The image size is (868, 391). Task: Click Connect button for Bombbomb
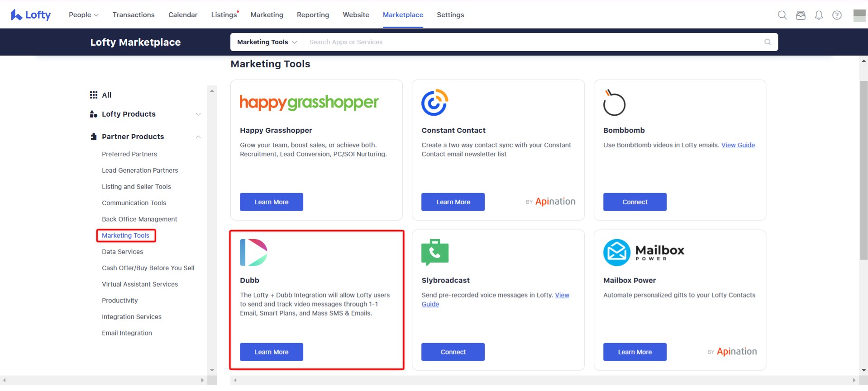click(x=634, y=202)
